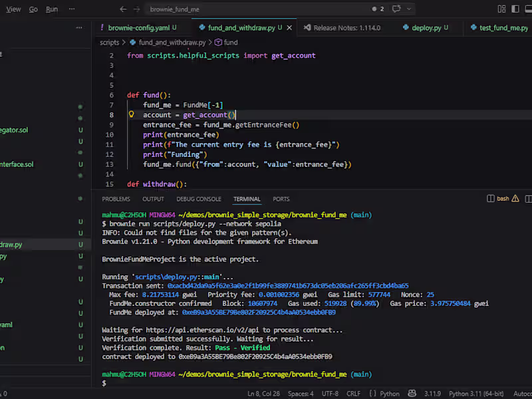The width and height of the screenshot is (532, 399).
Task: Open the hidden menus ellipsis in menu bar
Action: (x=72, y=9)
